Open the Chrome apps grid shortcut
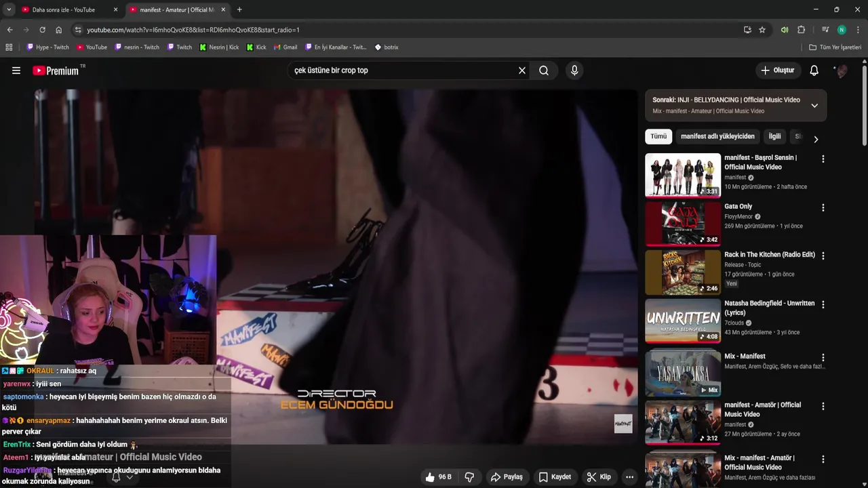The height and width of the screenshot is (488, 868). pyautogui.click(x=9, y=47)
